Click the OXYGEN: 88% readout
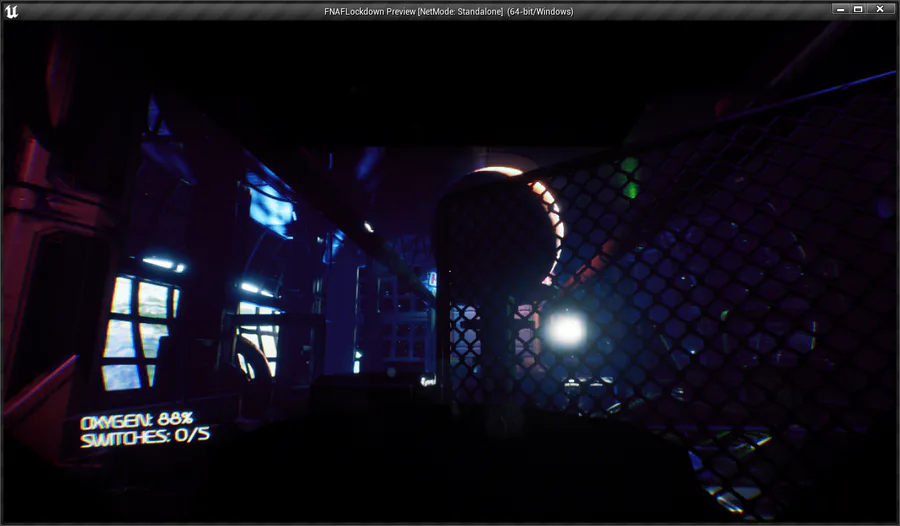 tap(137, 420)
